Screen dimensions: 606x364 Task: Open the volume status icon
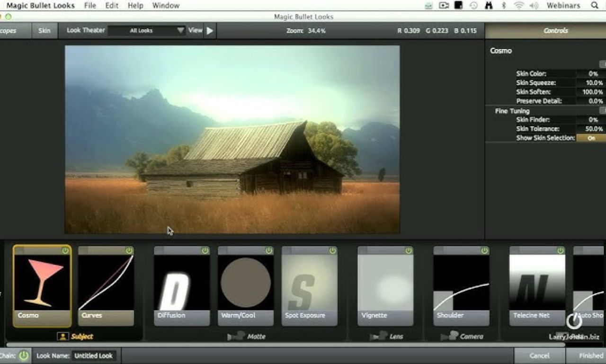pos(534,6)
